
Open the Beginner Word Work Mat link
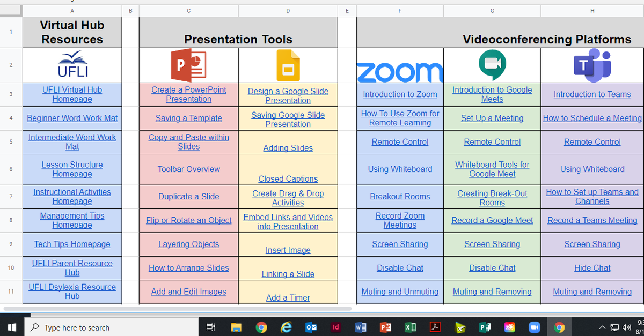coord(72,118)
